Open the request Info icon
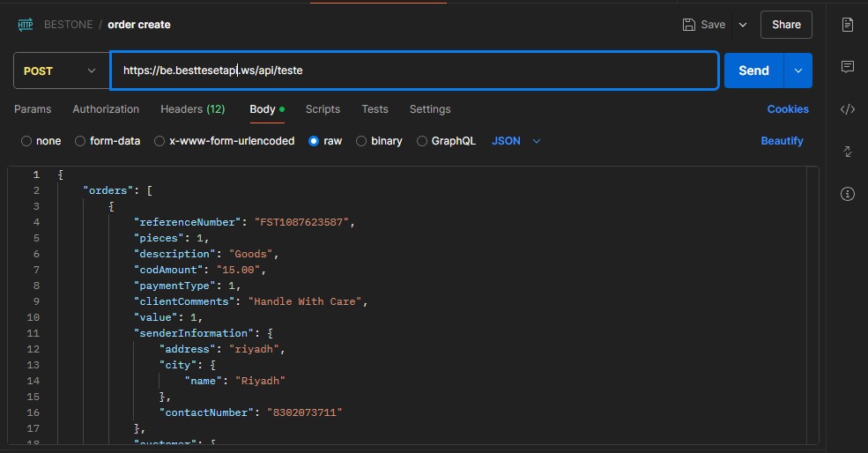Viewport: 868px width, 453px height. click(848, 194)
